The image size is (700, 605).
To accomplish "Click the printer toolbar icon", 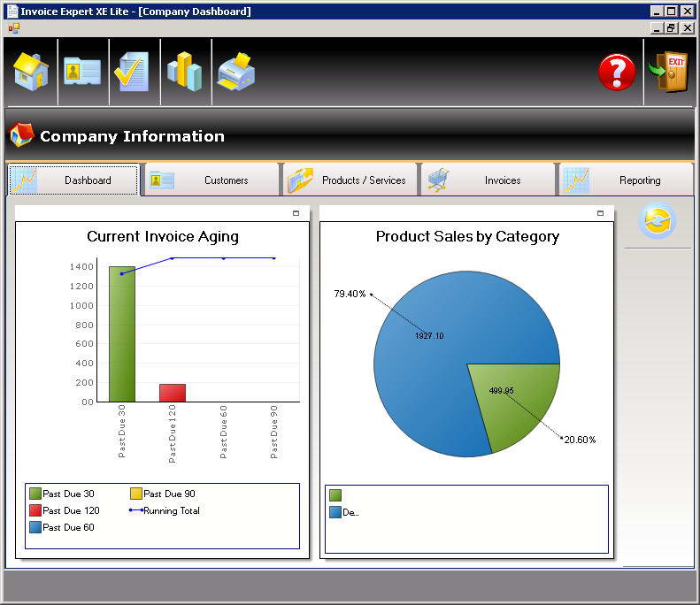I will [236, 72].
